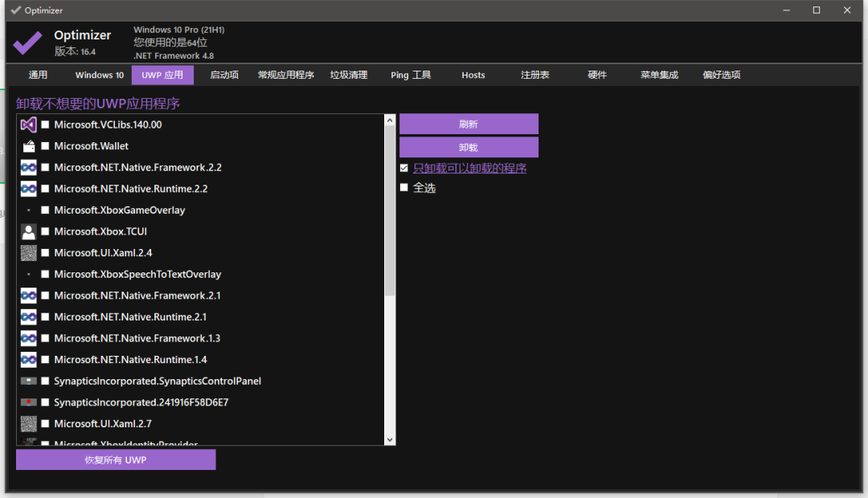This screenshot has width=868, height=498.
Task: Click the Microsoft.UI.Xaml.2.4 icon
Action: tap(28, 253)
